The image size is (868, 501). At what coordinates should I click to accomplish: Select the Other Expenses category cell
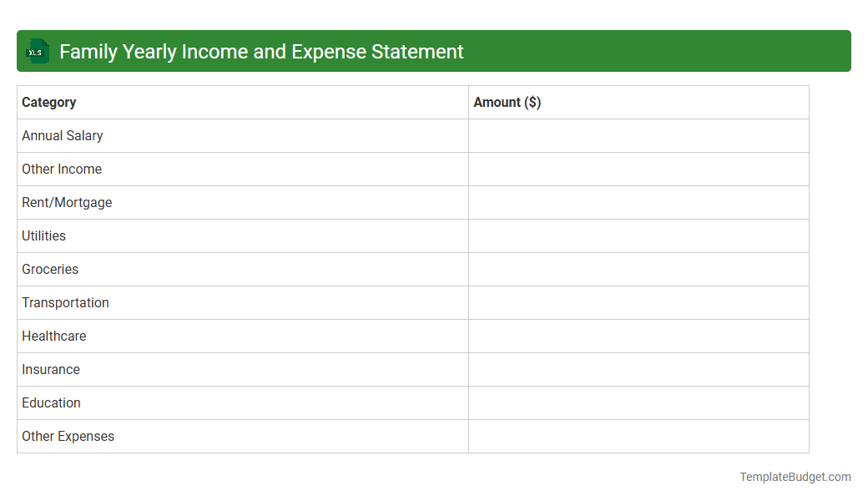[68, 436]
